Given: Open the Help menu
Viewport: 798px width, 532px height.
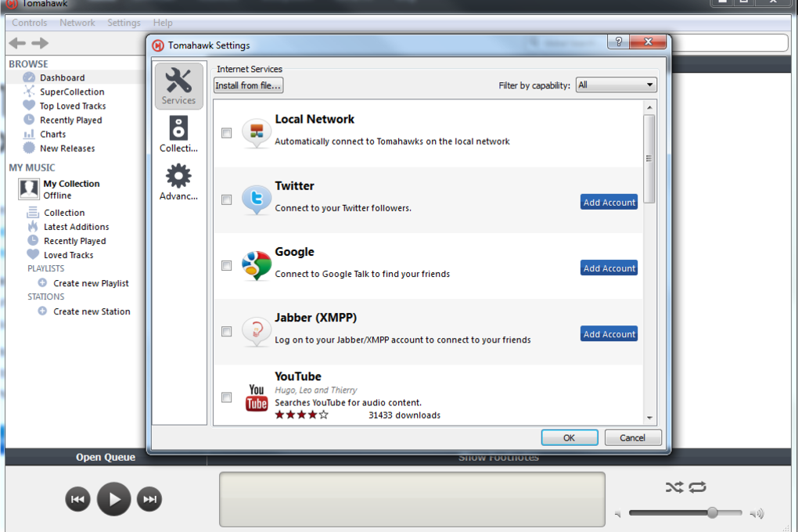Looking at the screenshot, I should coord(163,23).
